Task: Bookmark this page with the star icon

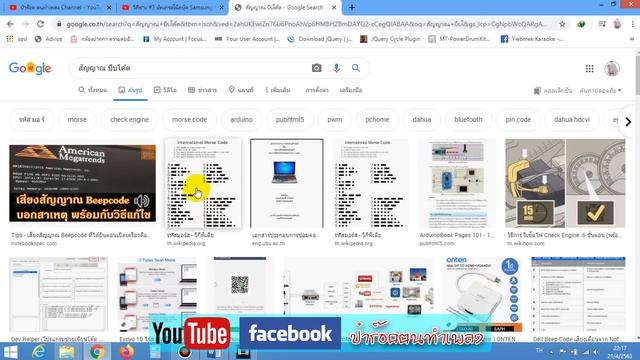Action: click(562, 24)
